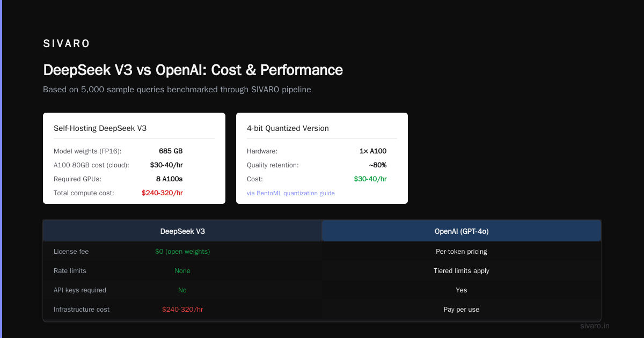Click the red $240-320/hr total compute cost
644x338 pixels.
[x=162, y=193]
